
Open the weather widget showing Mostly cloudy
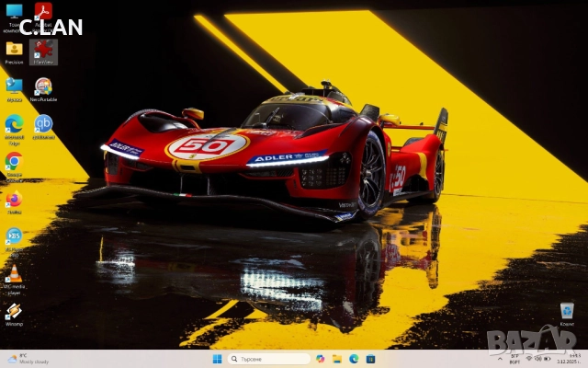click(x=28, y=359)
